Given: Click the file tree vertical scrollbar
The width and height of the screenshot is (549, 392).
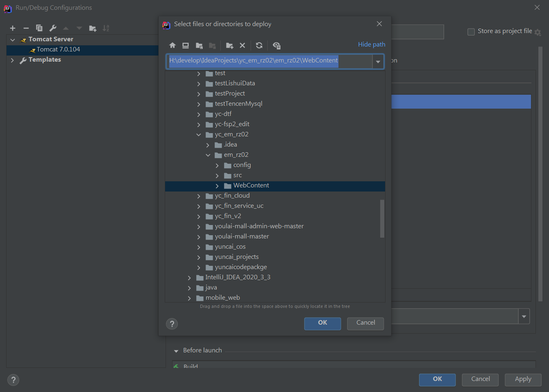Looking at the screenshot, I should (x=382, y=218).
